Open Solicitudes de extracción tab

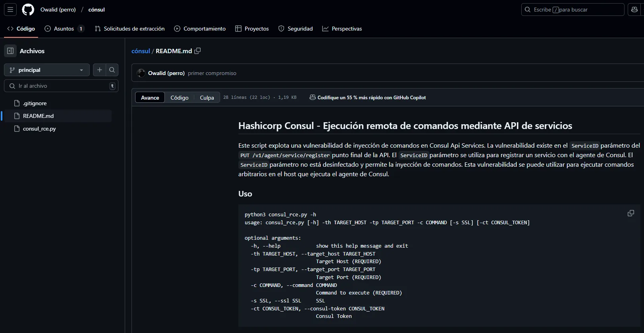pos(130,29)
